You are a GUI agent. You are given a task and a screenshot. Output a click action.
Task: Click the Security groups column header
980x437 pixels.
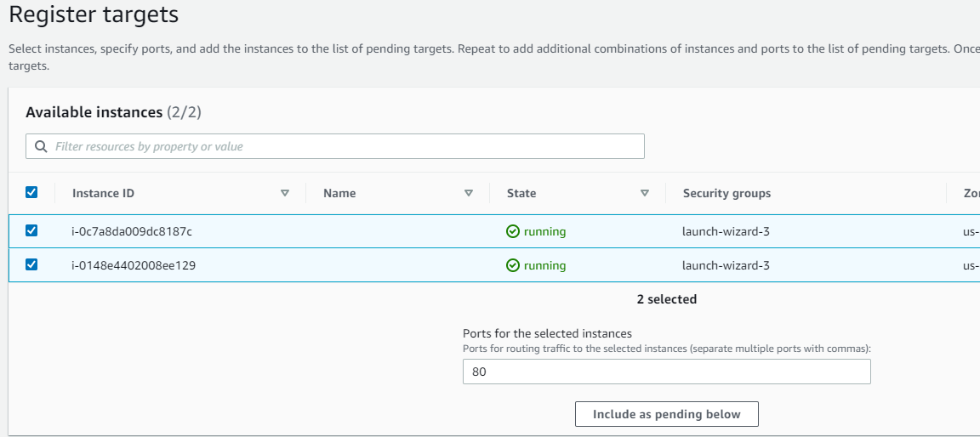click(x=726, y=193)
